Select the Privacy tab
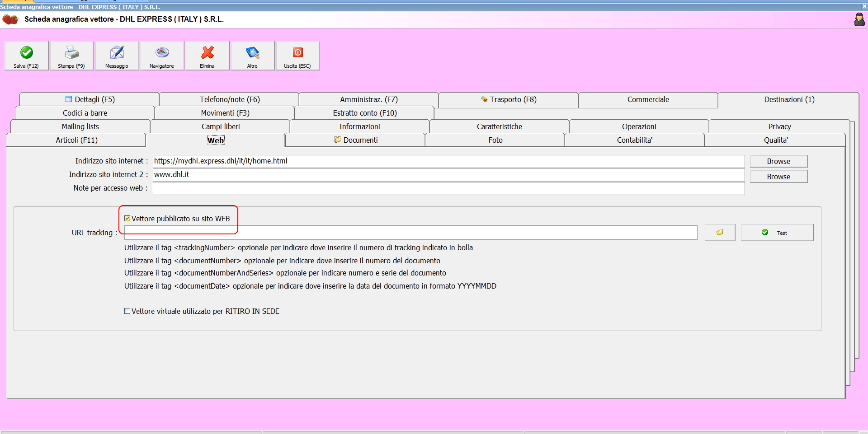Viewport: 868px width, 434px height. click(x=779, y=126)
